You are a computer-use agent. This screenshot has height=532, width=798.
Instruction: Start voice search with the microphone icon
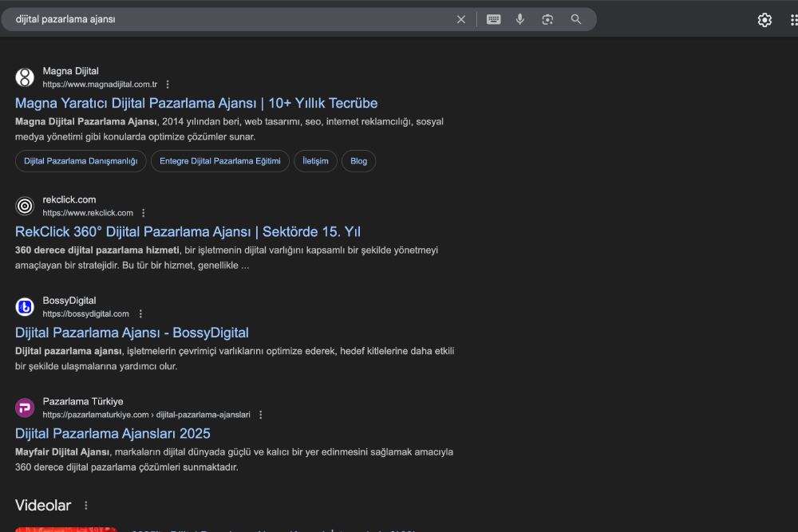point(519,19)
